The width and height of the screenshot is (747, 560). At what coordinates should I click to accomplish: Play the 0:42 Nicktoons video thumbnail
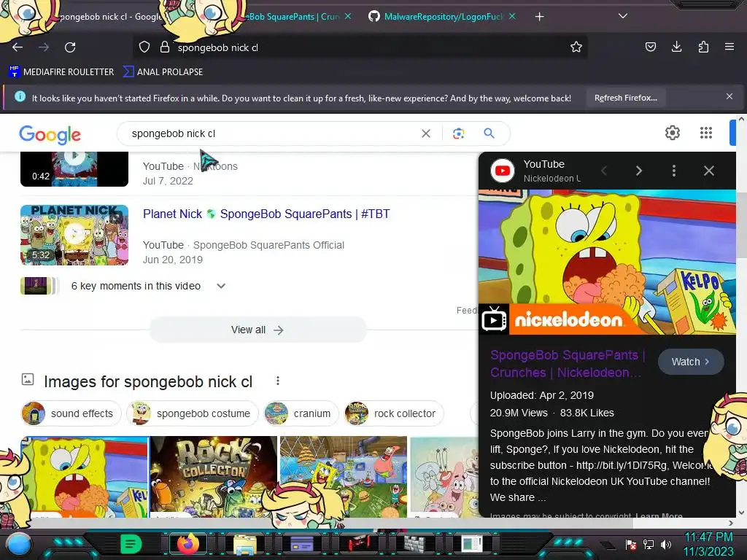(x=74, y=169)
